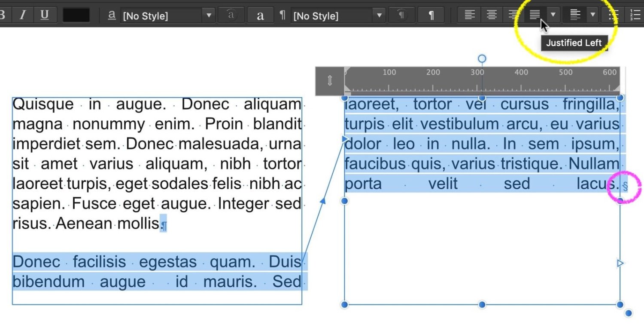
Task: Select the Align Right option
Action: click(x=513, y=14)
